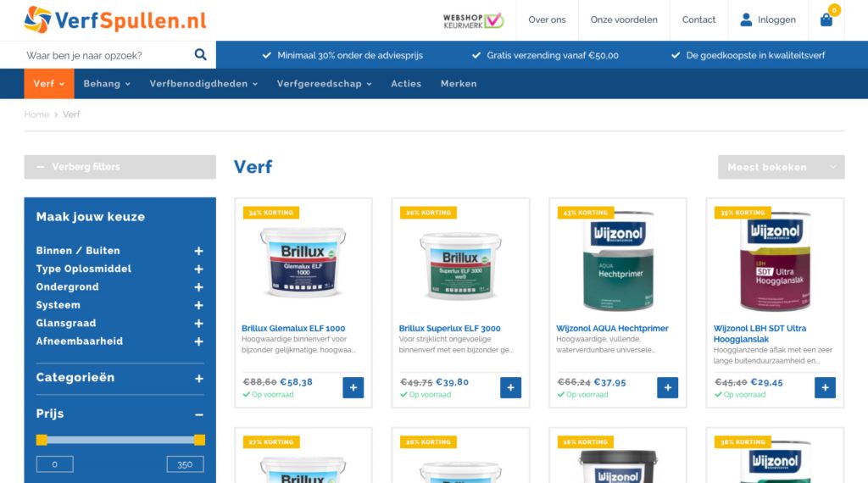Open the shopping cart icon

[826, 20]
